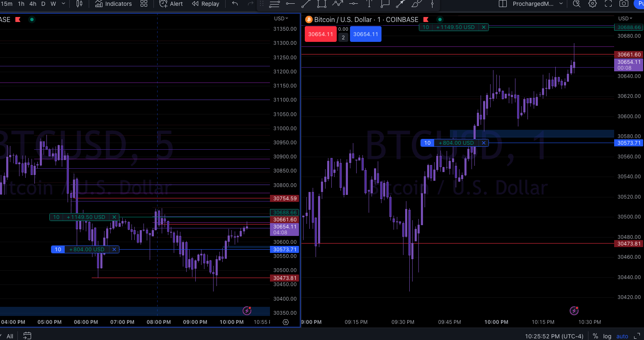Screen dimensions: 644x340
Task: Toggle logarithmic scale with the log button
Action: pyautogui.click(x=607, y=336)
